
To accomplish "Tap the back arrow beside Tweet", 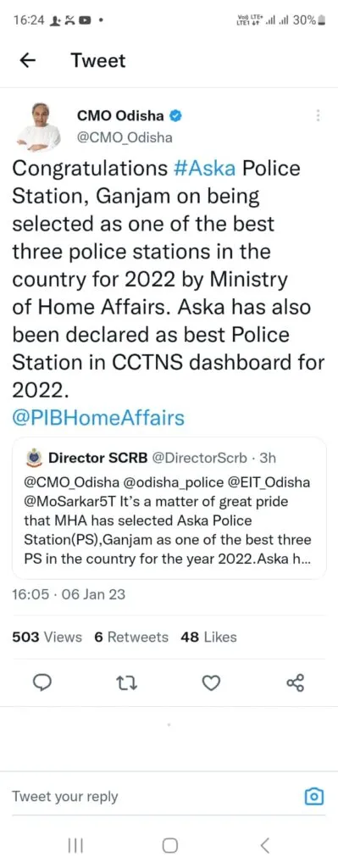I will pos(28,61).
